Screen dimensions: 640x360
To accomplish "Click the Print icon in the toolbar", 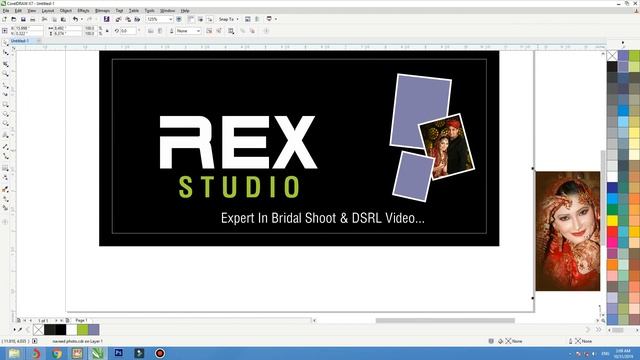I will pyautogui.click(x=33, y=19).
